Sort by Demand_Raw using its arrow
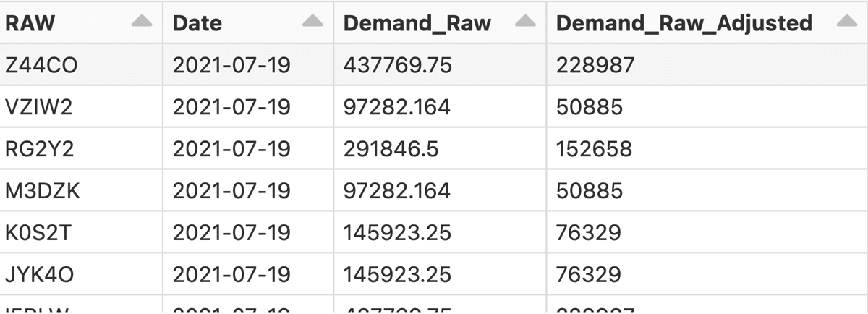Screen dimensions: 868x314 [525, 22]
